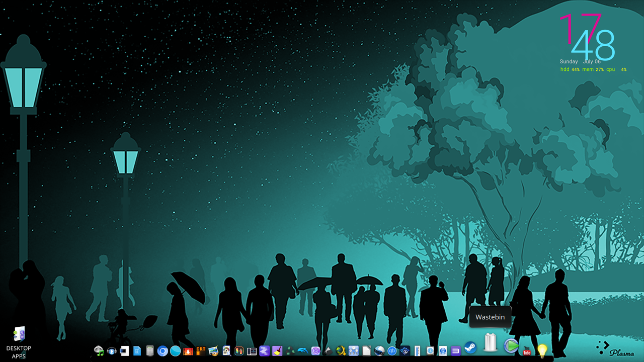Image resolution: width=644 pixels, height=362 pixels.
Task: Open the striped sphere media player icon
Action: coord(379,351)
